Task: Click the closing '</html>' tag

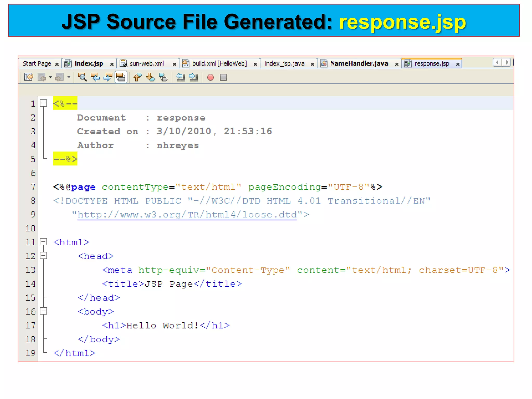Action: click(x=74, y=353)
